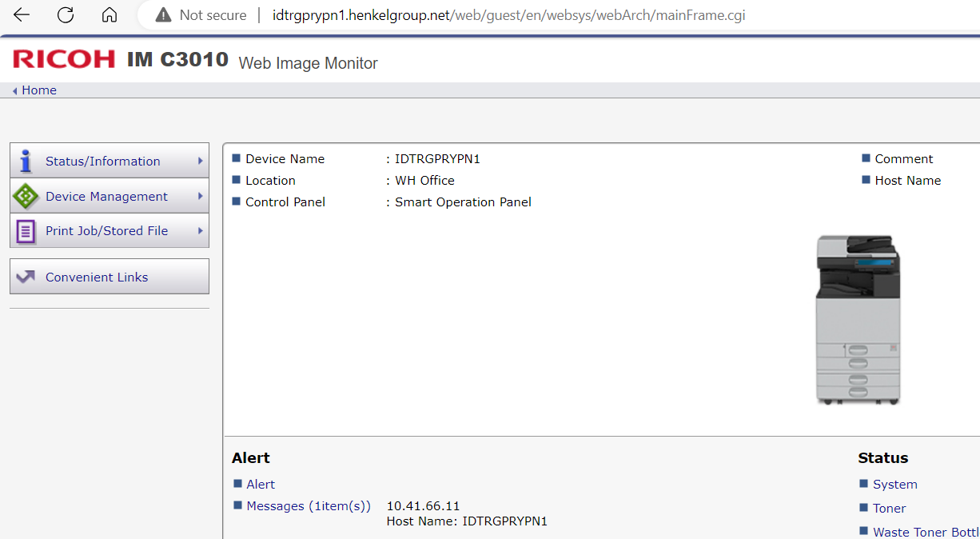
Task: Select the Host Name: IDTRGPRYPN1 text
Action: click(467, 521)
